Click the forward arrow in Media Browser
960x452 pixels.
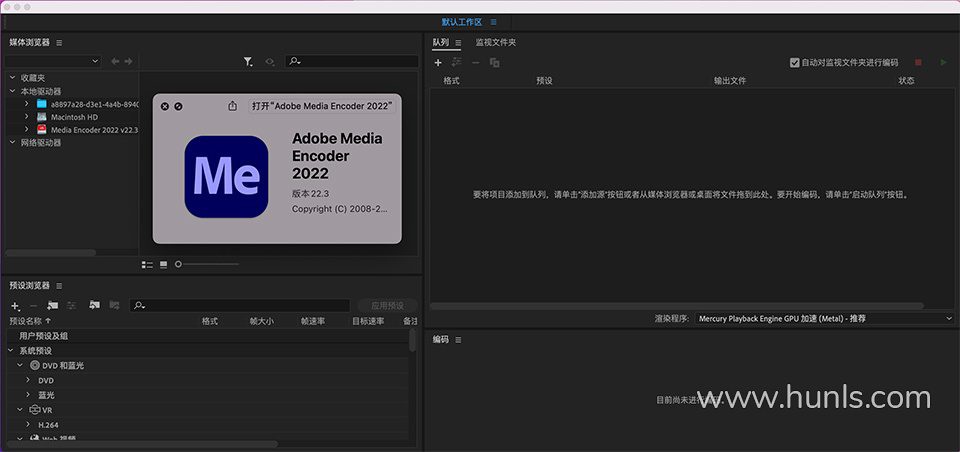[129, 61]
